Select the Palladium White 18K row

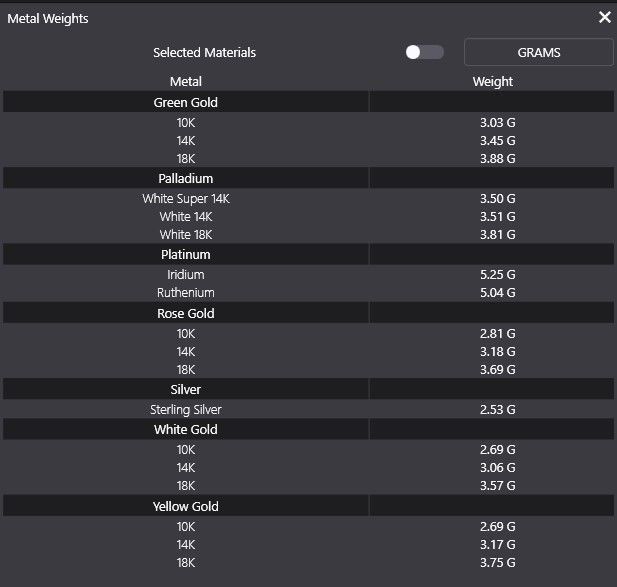[186, 235]
